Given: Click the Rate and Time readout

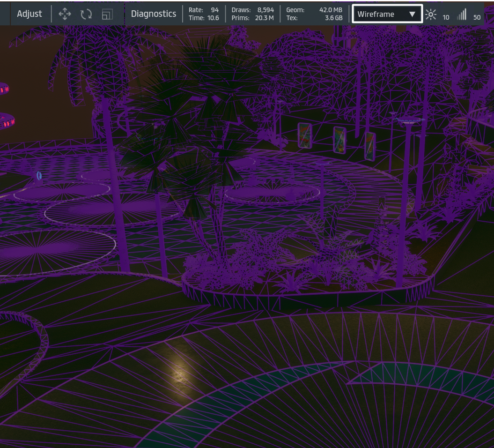Looking at the screenshot, I should click(203, 14).
